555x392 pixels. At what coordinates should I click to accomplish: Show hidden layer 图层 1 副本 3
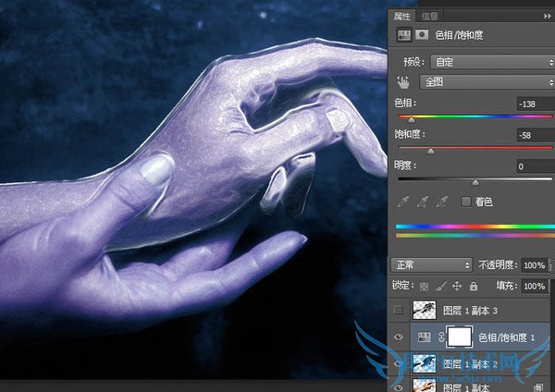(x=400, y=312)
